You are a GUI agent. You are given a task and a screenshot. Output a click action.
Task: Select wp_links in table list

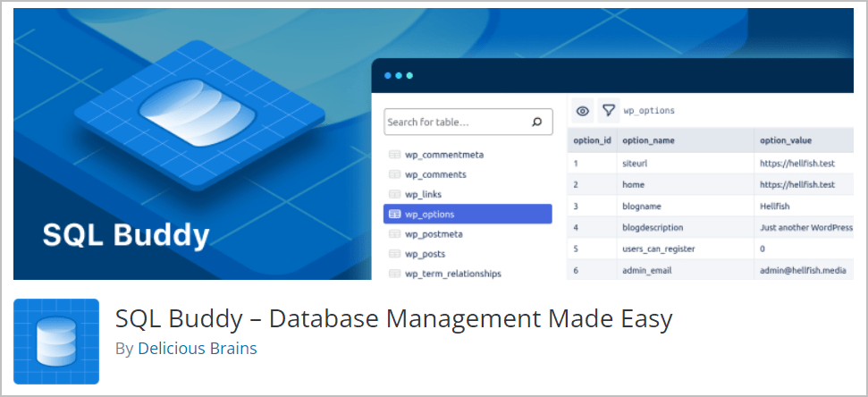coord(423,194)
